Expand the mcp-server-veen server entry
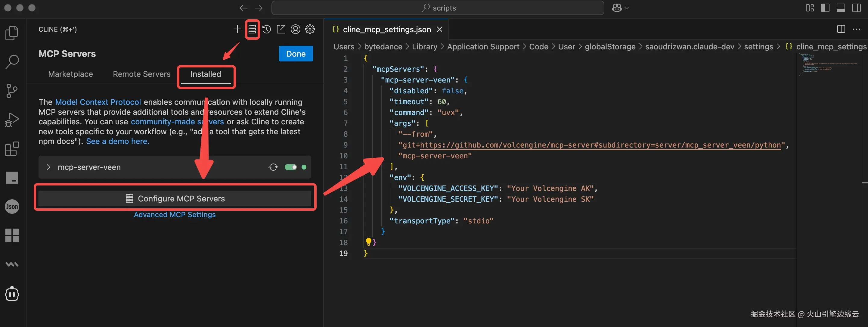The height and width of the screenshot is (327, 868). tap(48, 167)
